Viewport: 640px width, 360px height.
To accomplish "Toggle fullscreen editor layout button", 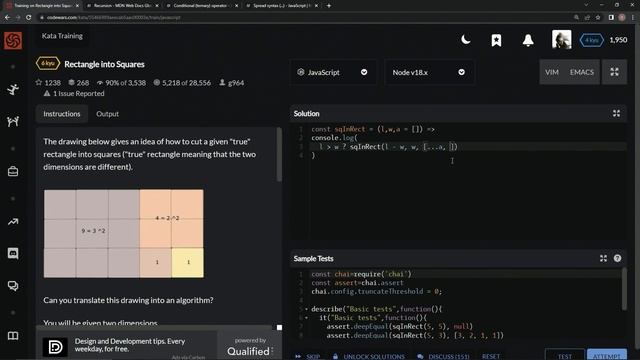I will coord(614,72).
